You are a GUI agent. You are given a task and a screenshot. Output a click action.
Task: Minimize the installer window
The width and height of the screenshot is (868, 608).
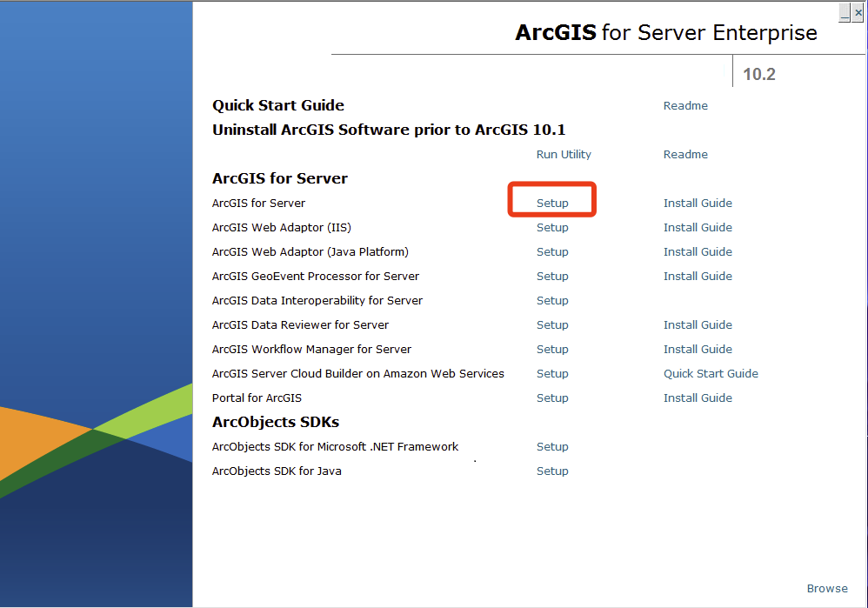845,13
